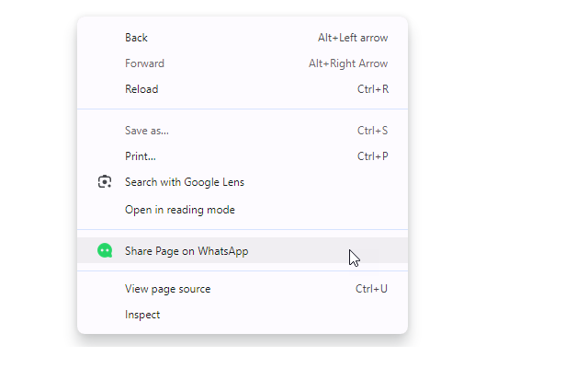The width and height of the screenshot is (588, 368).
Task: Open View page source
Action: point(168,289)
